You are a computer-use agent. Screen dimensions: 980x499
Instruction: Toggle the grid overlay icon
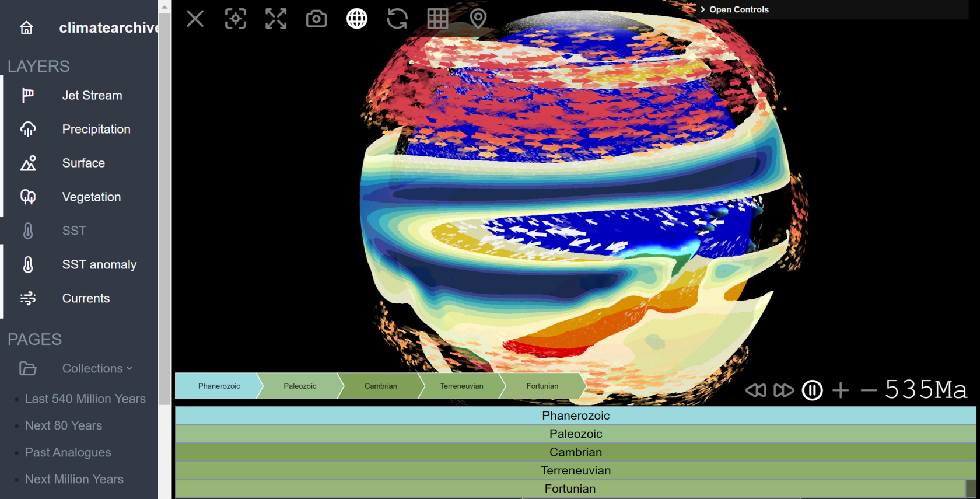pyautogui.click(x=437, y=19)
